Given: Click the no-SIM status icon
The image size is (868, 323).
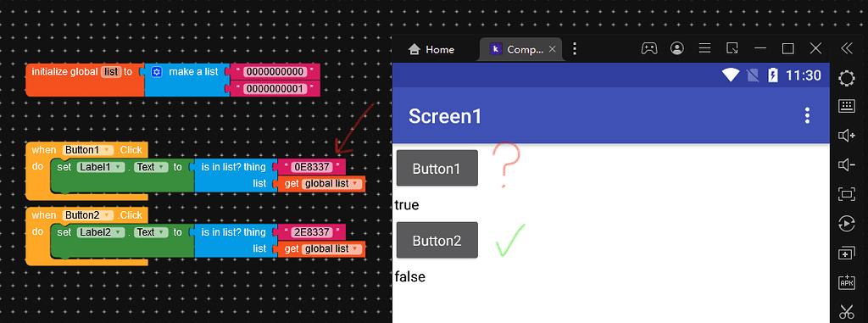Looking at the screenshot, I should pyautogui.click(x=753, y=75).
